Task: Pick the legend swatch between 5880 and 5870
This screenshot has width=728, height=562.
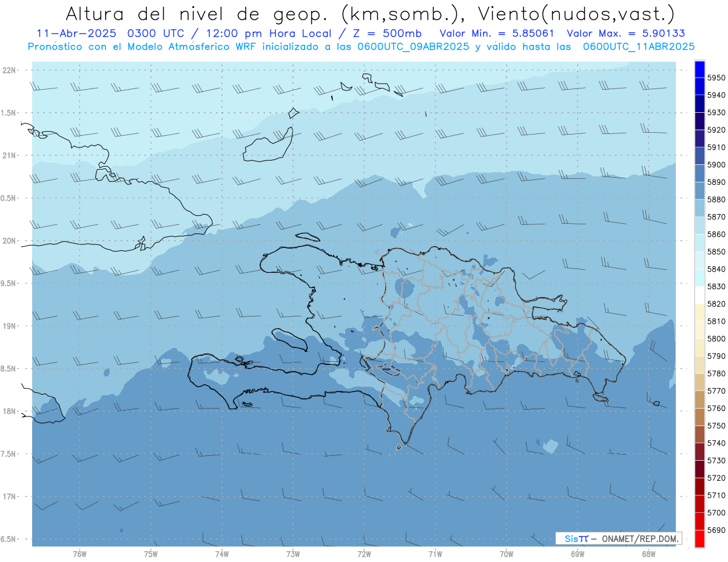Action: [x=699, y=208]
